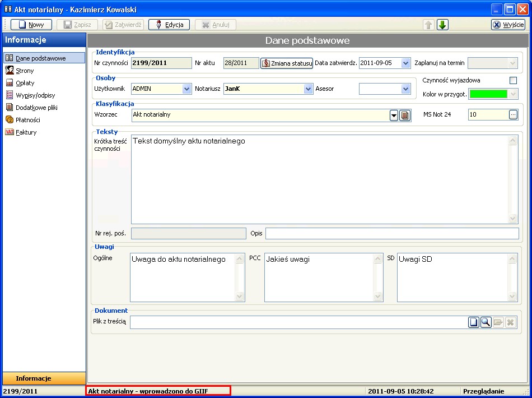
Task: Open the Data zatwierdz. date dropdown
Action: [x=406, y=63]
